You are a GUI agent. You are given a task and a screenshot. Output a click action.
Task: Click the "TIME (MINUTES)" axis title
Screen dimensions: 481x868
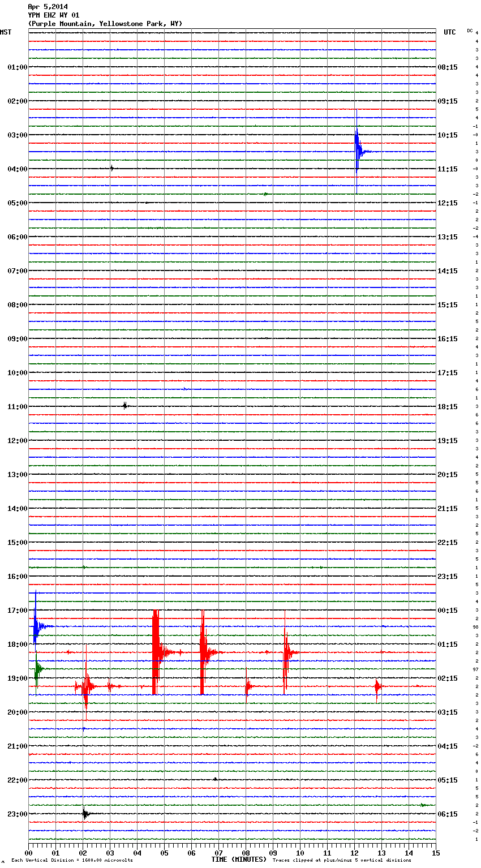pos(239,860)
